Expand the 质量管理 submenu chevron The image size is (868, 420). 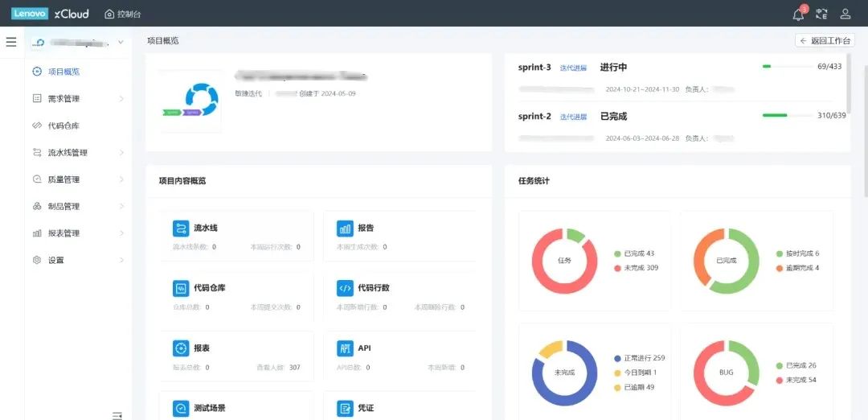[121, 179]
